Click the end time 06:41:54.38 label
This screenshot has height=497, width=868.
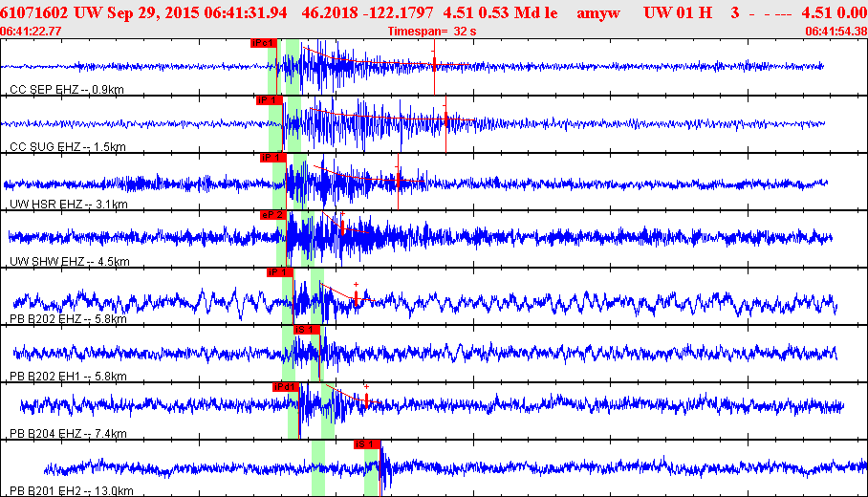[x=835, y=32]
